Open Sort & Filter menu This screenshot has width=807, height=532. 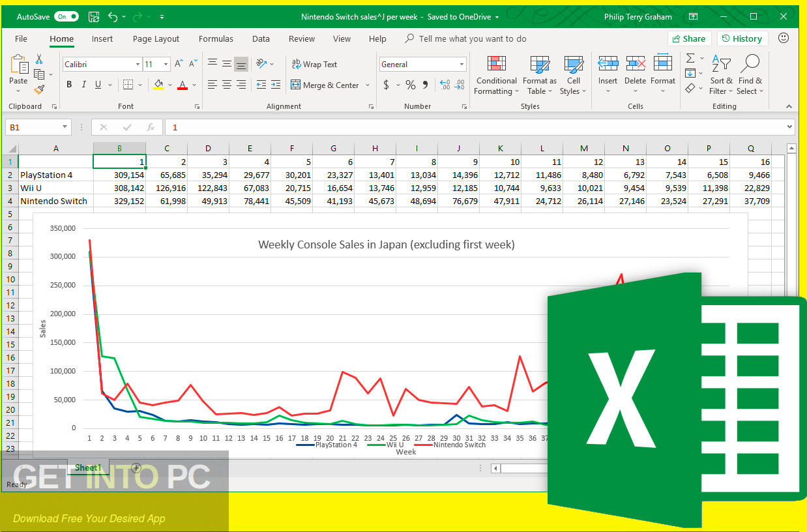(721, 75)
